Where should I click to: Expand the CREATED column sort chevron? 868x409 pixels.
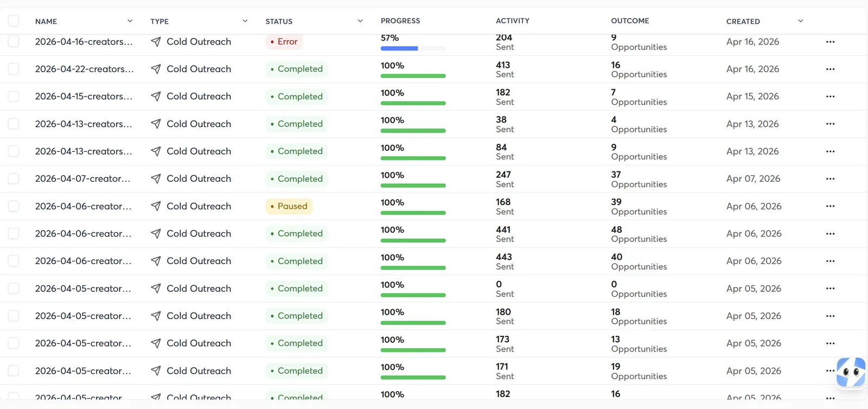click(800, 21)
